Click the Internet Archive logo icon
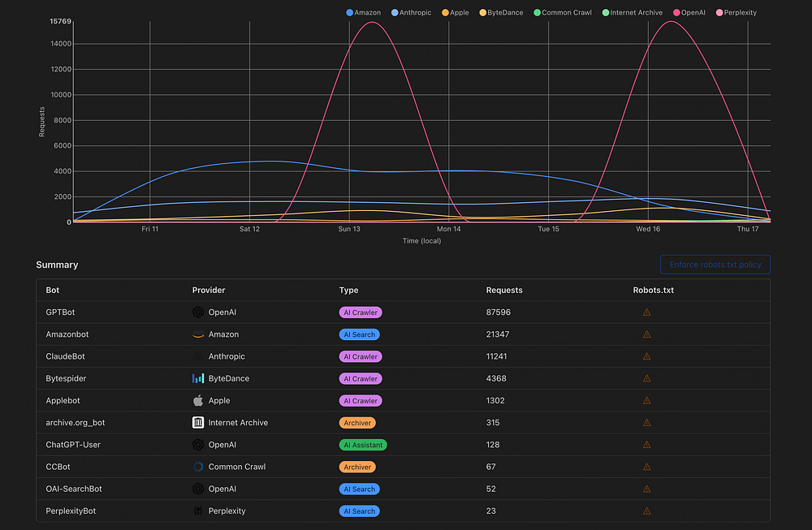This screenshot has width=812, height=530. click(x=198, y=422)
